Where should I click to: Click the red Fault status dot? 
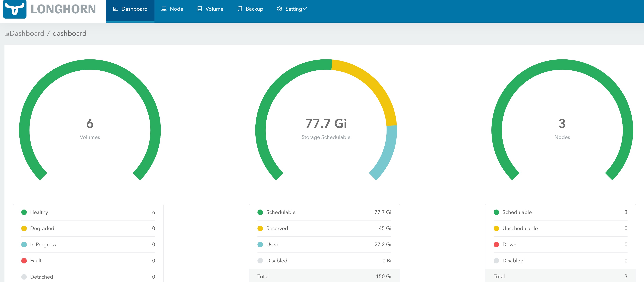[x=24, y=261]
